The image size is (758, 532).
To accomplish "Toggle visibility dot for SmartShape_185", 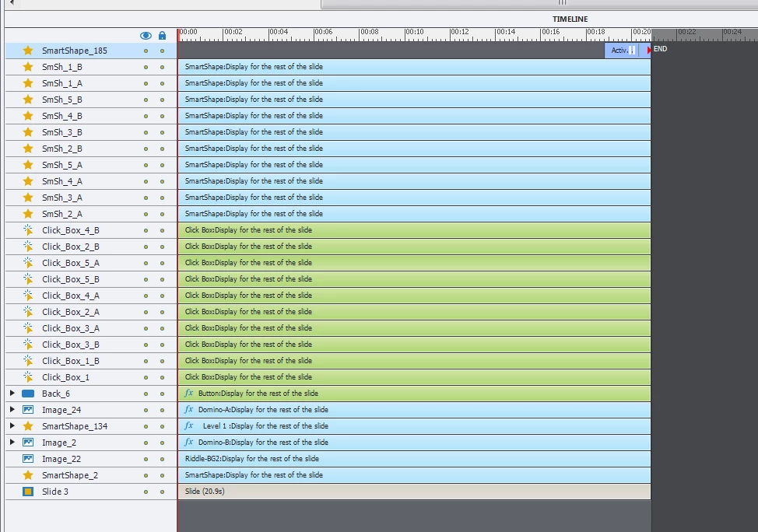I will coord(146,51).
